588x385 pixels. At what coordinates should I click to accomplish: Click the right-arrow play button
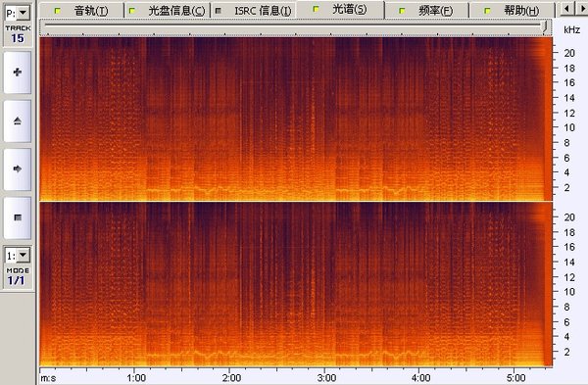point(18,169)
